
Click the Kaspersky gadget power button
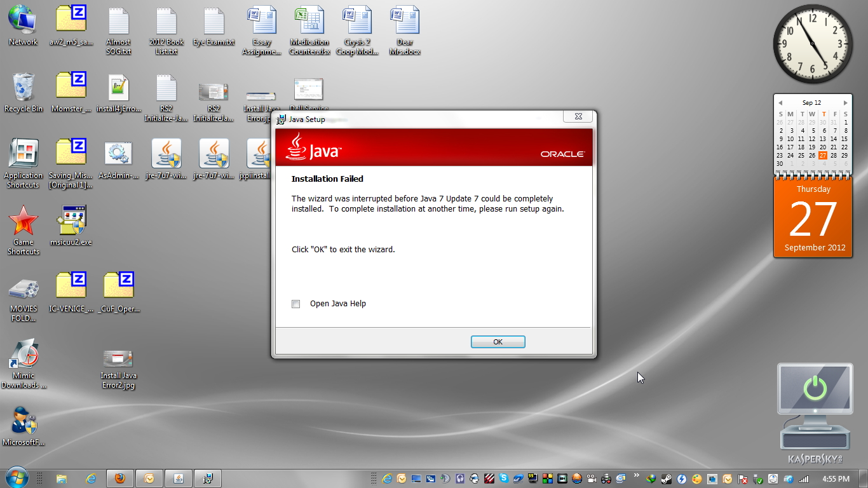[815, 388]
